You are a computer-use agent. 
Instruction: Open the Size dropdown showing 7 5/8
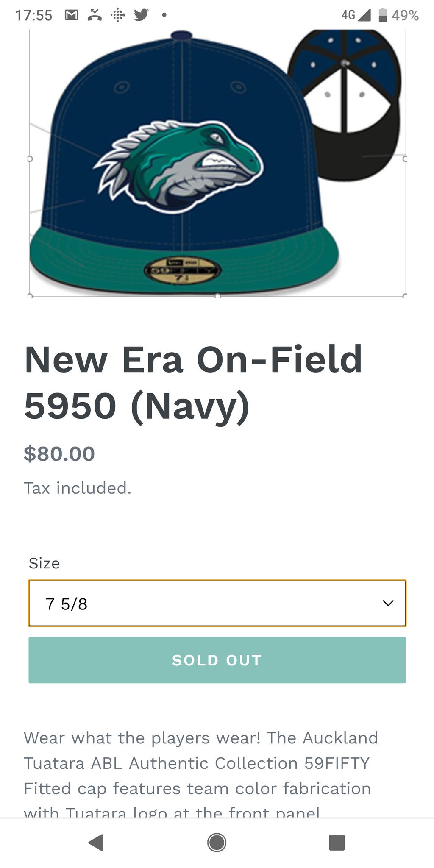click(217, 603)
